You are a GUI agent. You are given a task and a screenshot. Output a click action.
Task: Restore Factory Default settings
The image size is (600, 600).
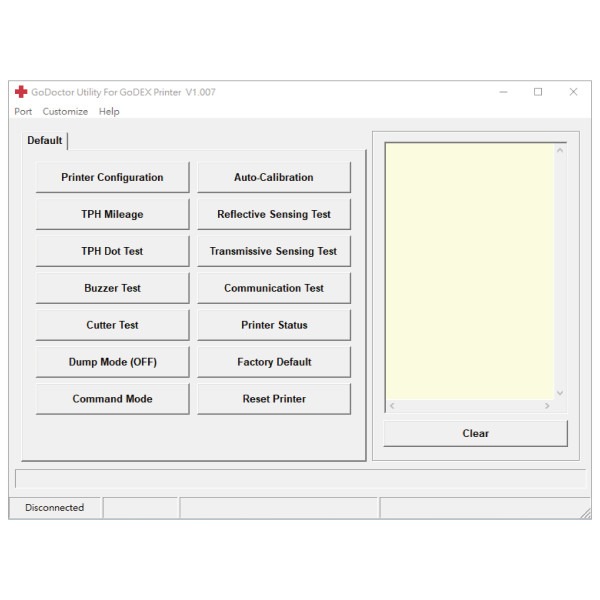click(273, 363)
